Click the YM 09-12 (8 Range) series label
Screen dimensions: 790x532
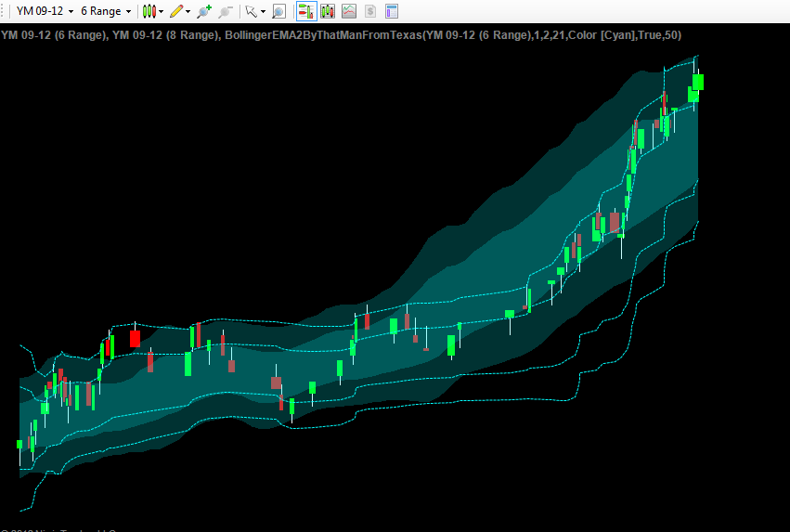point(164,35)
